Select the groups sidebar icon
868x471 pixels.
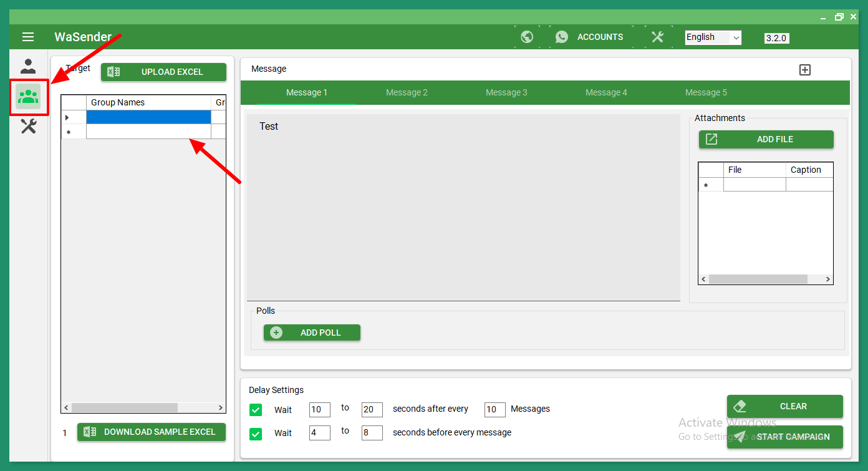(29, 97)
